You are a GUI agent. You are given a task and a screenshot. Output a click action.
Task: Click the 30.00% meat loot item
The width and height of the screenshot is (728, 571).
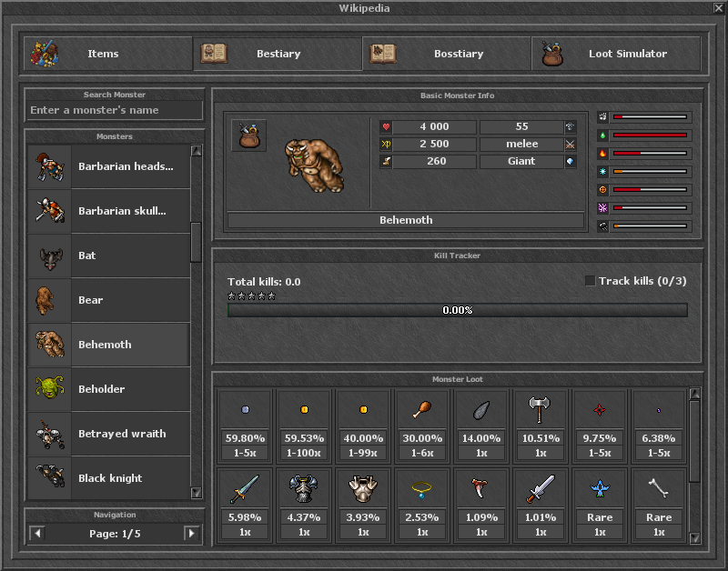click(422, 426)
